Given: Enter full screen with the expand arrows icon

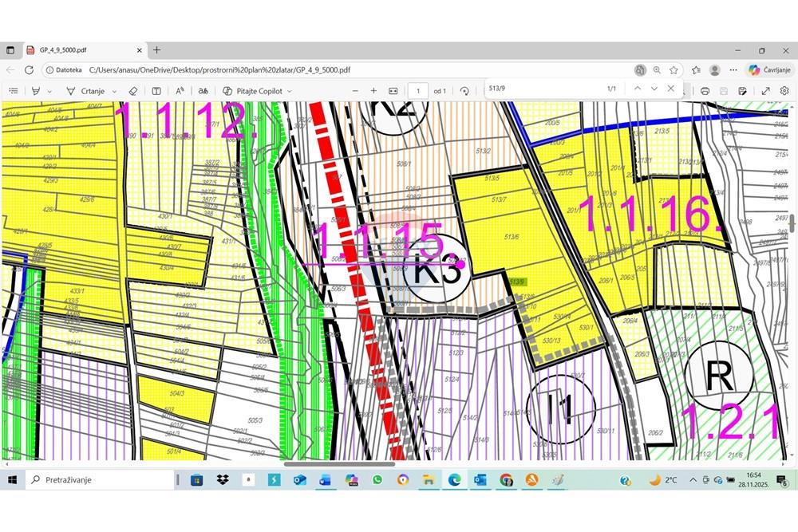Looking at the screenshot, I should click(x=765, y=91).
